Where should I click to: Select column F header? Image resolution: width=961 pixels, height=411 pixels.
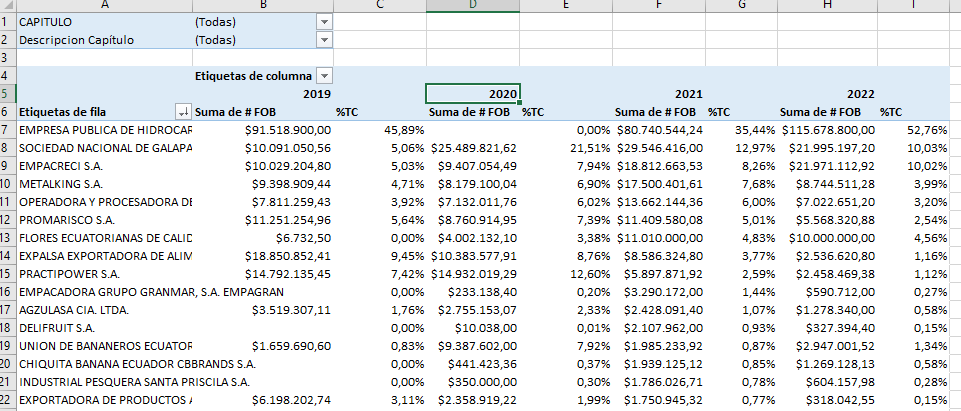coord(659,6)
